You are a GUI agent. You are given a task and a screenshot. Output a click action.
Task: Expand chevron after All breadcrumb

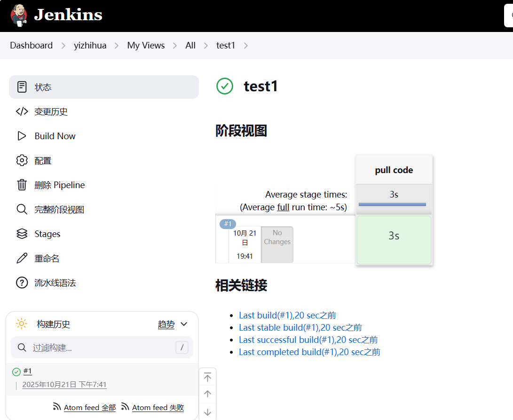click(x=206, y=46)
